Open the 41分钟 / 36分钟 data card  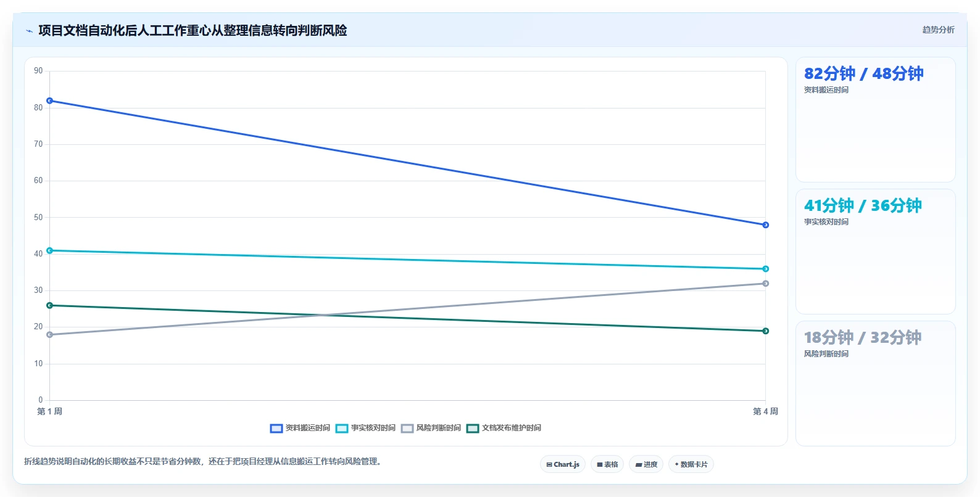point(875,252)
